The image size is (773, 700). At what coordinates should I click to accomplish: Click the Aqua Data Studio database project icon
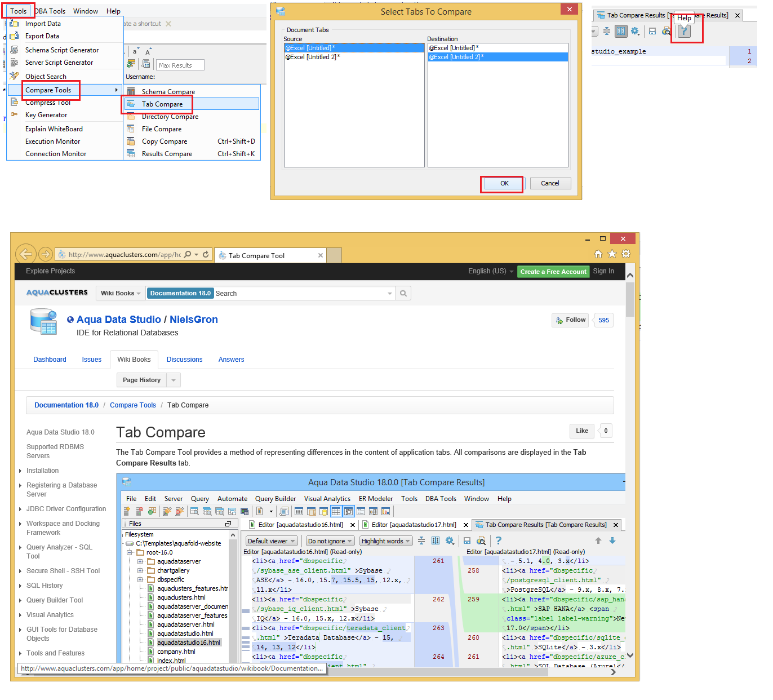[x=43, y=321]
